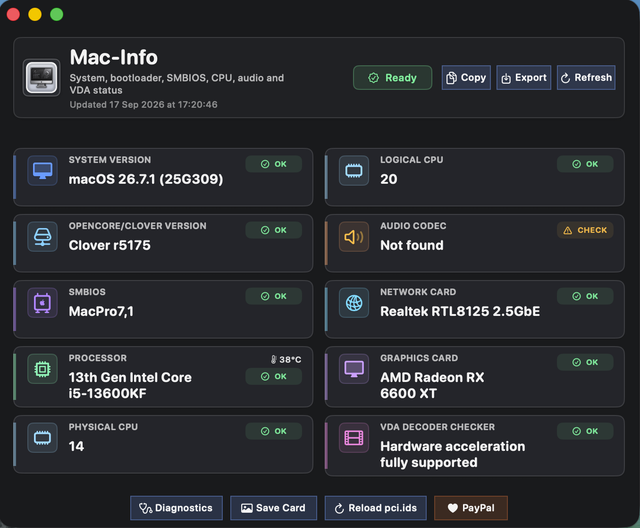Image resolution: width=640 pixels, height=528 pixels.
Task: Maximize the window with green button
Action: pyautogui.click(x=56, y=14)
